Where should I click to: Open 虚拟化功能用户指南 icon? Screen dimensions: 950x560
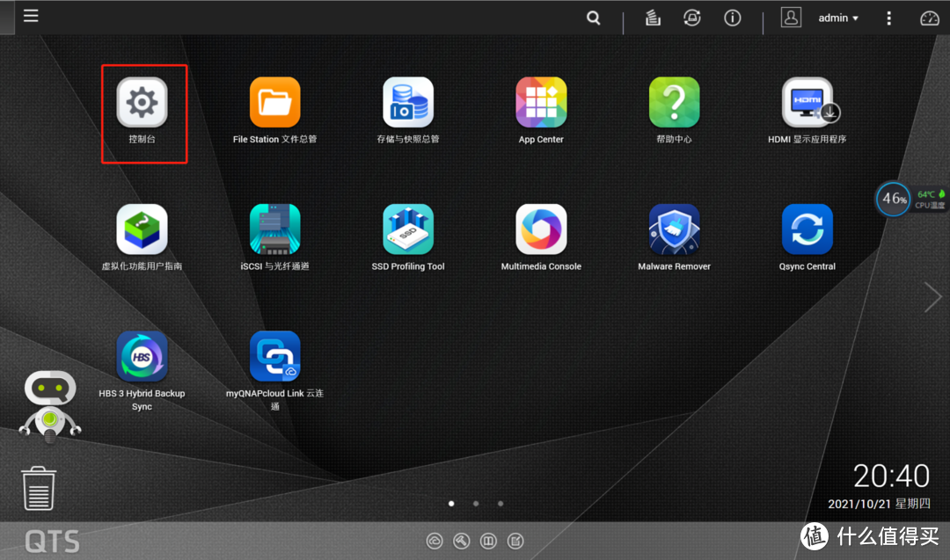(x=142, y=229)
